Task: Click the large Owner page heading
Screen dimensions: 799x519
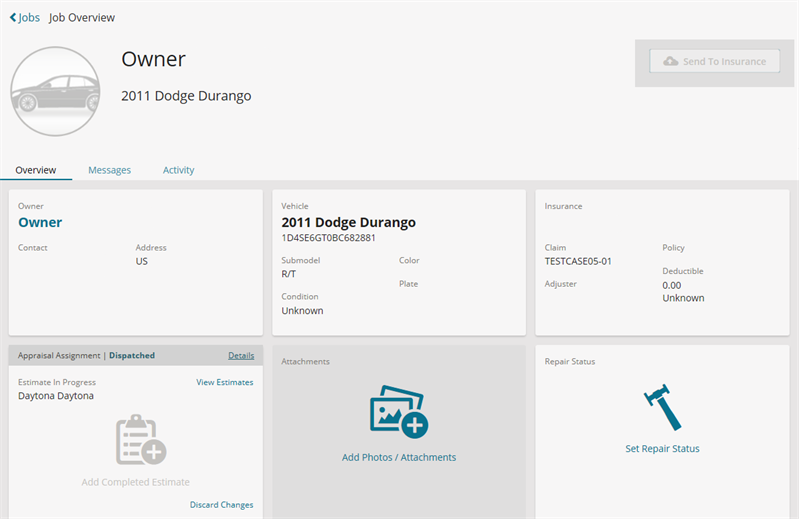Action: pos(153,59)
